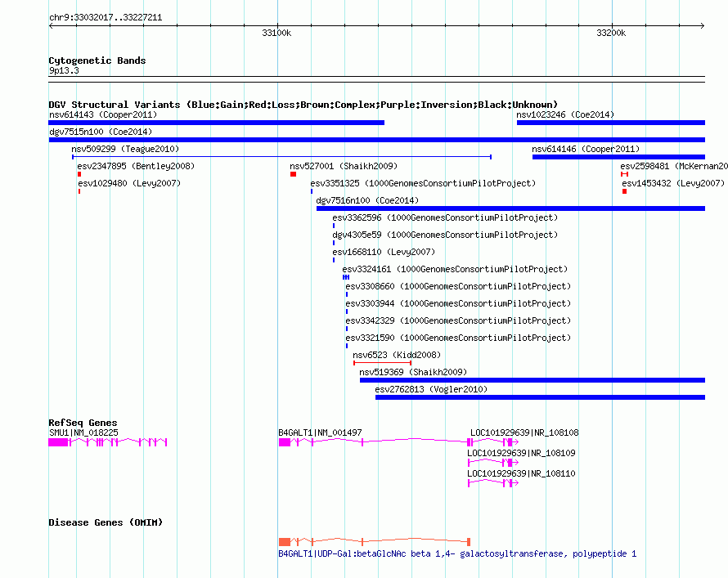The height and width of the screenshot is (578, 728).
Task: Click the chr9:33032017..33227211 coordinate text
Action: pyautogui.click(x=106, y=17)
